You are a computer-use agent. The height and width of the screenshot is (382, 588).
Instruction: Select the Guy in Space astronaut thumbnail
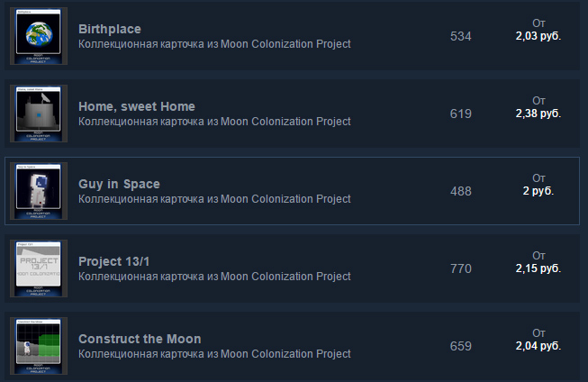pyautogui.click(x=38, y=191)
